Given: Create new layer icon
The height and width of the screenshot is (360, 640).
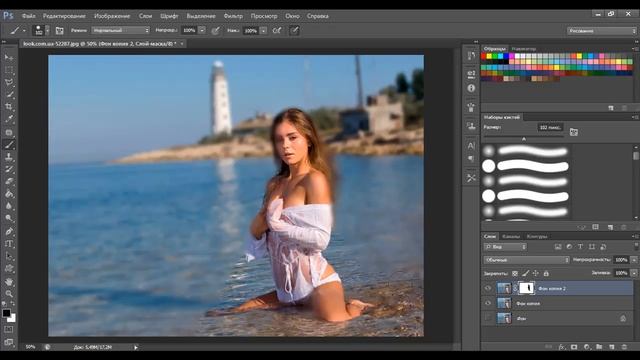Looking at the screenshot, I should click(612, 347).
